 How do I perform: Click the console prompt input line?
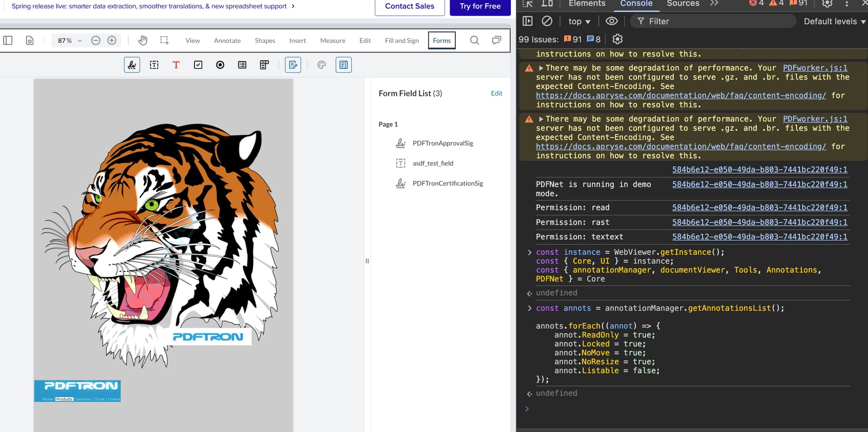692,409
